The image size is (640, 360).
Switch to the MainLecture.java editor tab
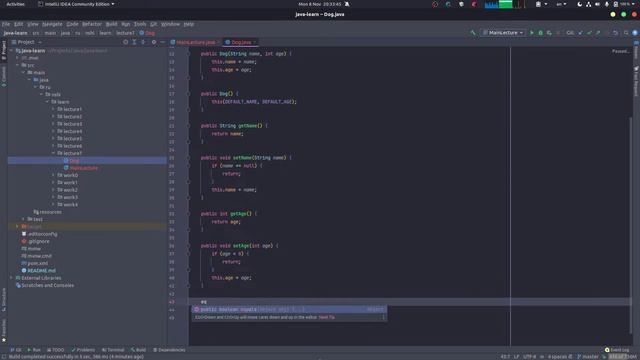(x=195, y=42)
